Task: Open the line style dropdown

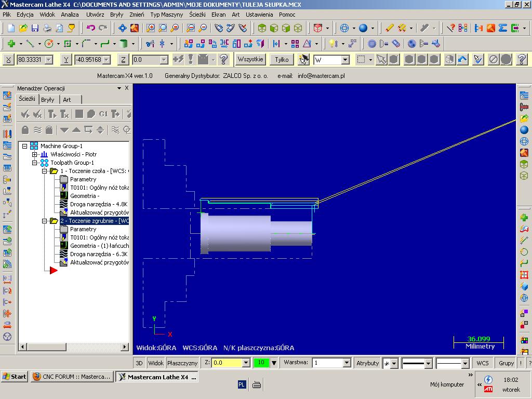Action: pyautogui.click(x=429, y=363)
